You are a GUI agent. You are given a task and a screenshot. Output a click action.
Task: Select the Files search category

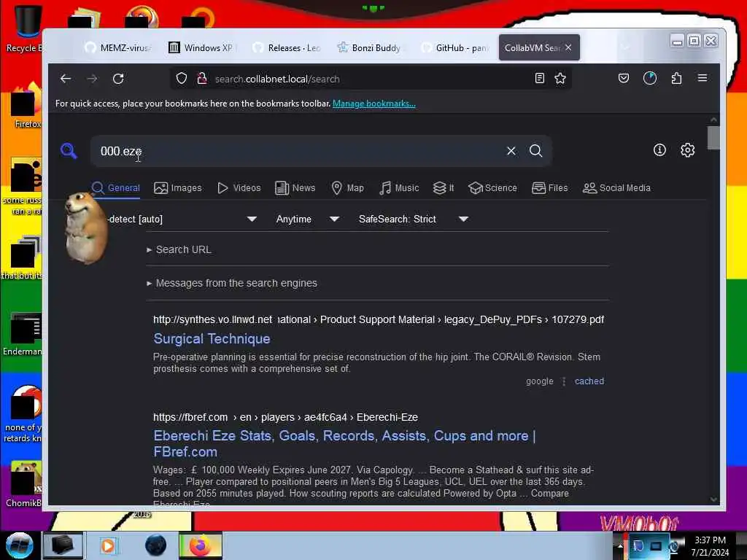coord(550,188)
